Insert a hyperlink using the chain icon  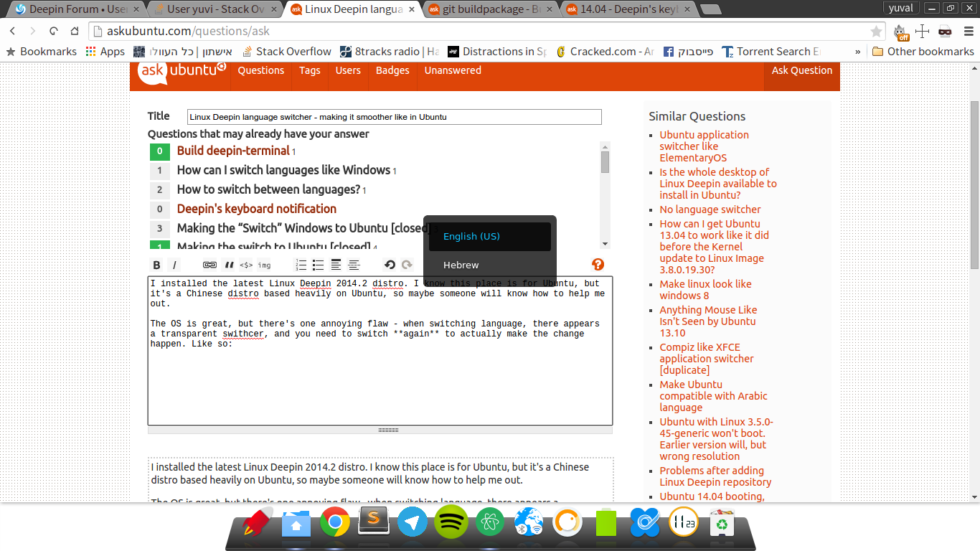(209, 265)
